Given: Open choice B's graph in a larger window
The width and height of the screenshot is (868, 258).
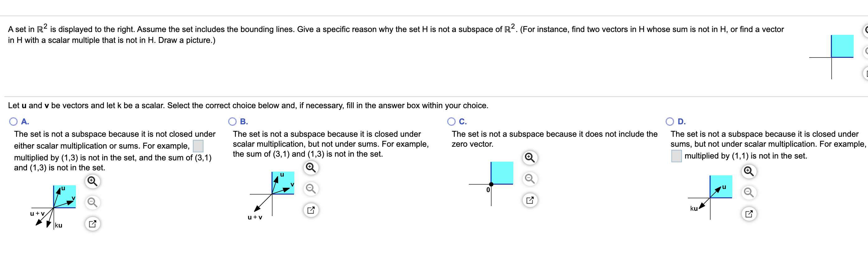Looking at the screenshot, I should pyautogui.click(x=311, y=210).
